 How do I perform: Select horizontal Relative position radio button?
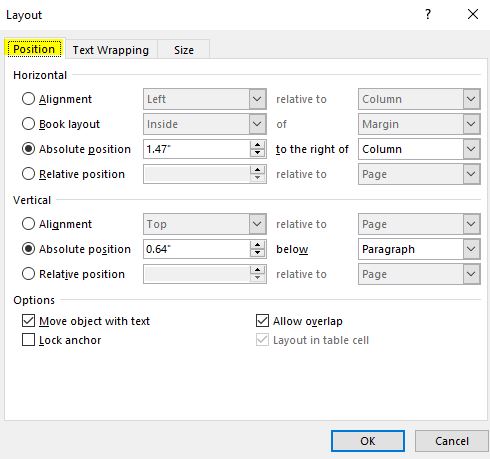(28, 174)
